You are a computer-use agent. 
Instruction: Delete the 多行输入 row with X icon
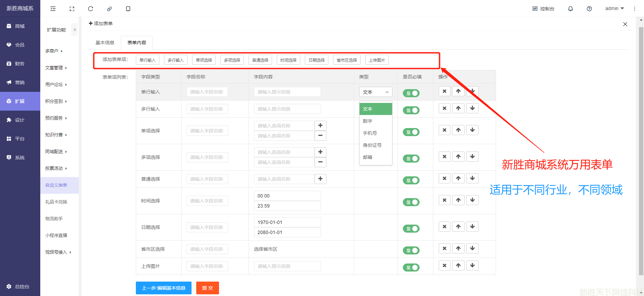click(x=444, y=108)
